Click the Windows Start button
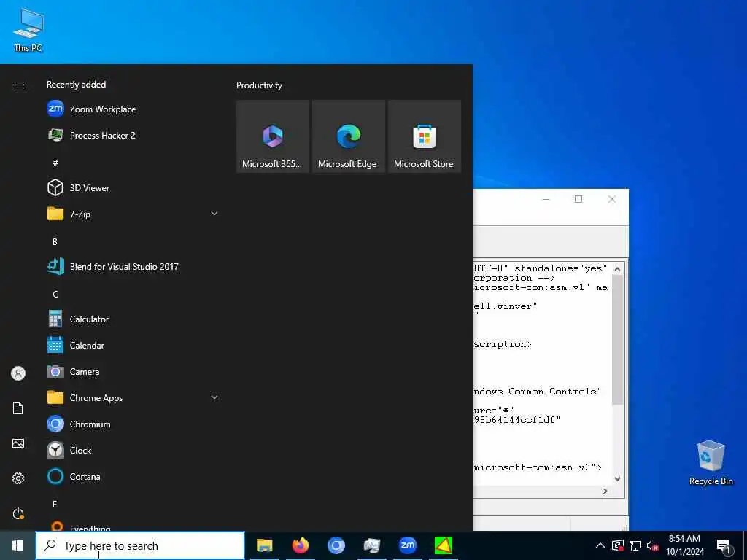The image size is (747, 560). coord(18,545)
